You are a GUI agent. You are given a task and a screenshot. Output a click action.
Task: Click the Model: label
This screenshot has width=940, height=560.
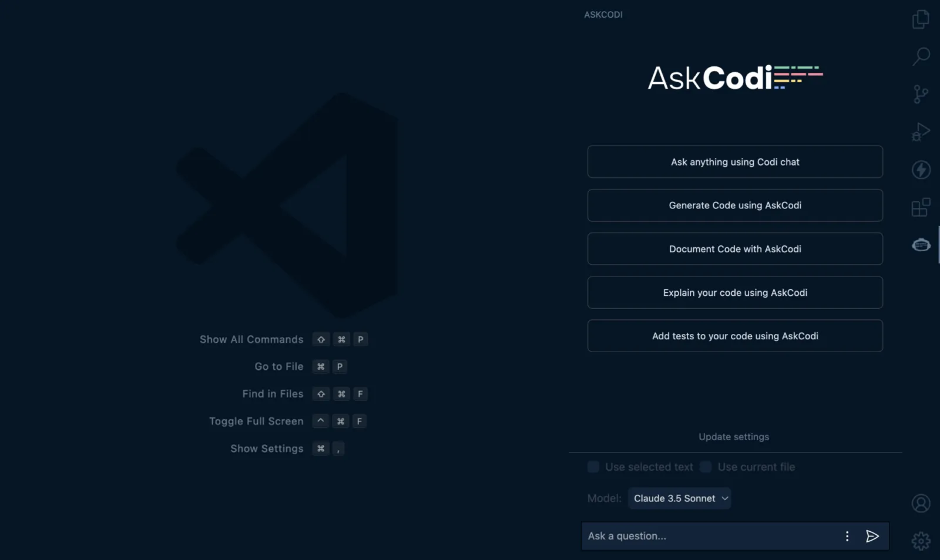tap(605, 498)
